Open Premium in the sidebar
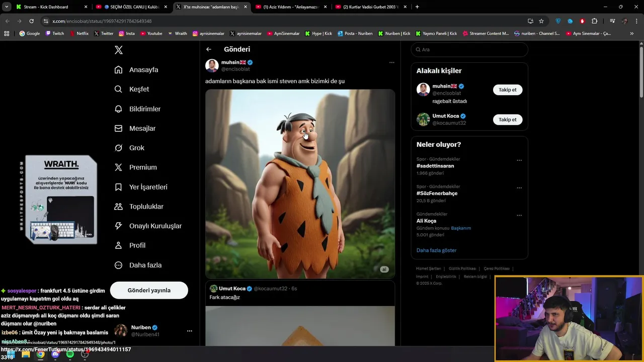The width and height of the screenshot is (644, 362). point(135,167)
